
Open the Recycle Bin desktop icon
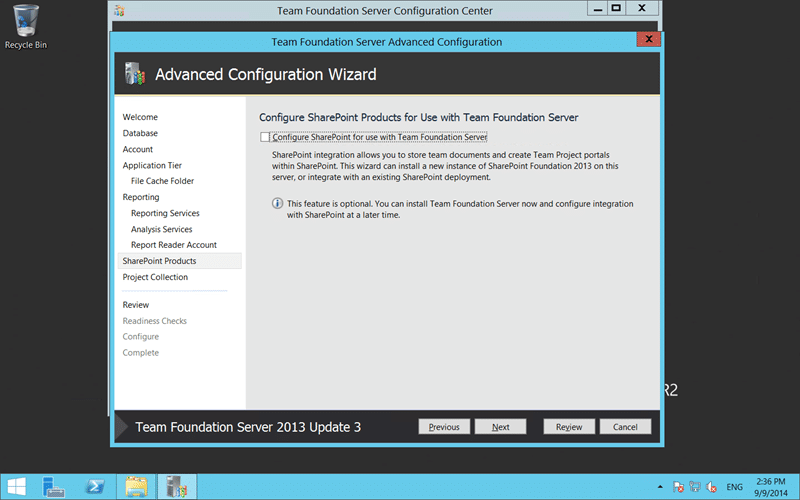click(x=26, y=27)
